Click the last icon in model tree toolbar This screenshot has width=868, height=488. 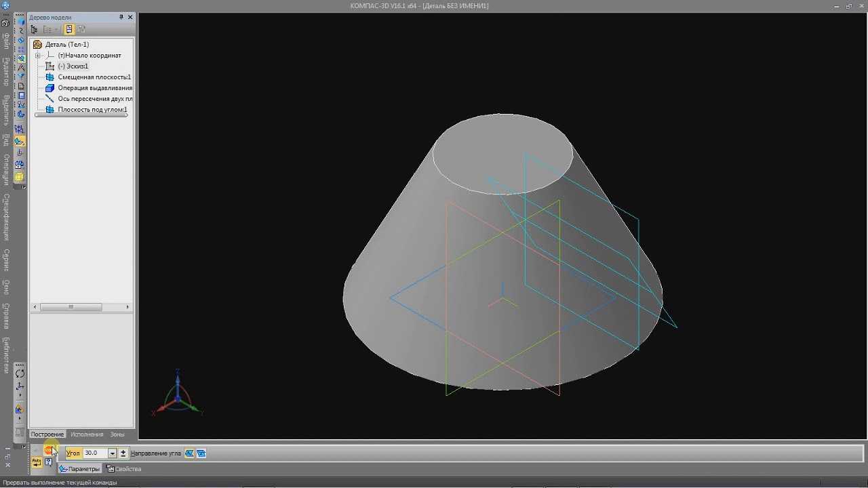pos(81,29)
